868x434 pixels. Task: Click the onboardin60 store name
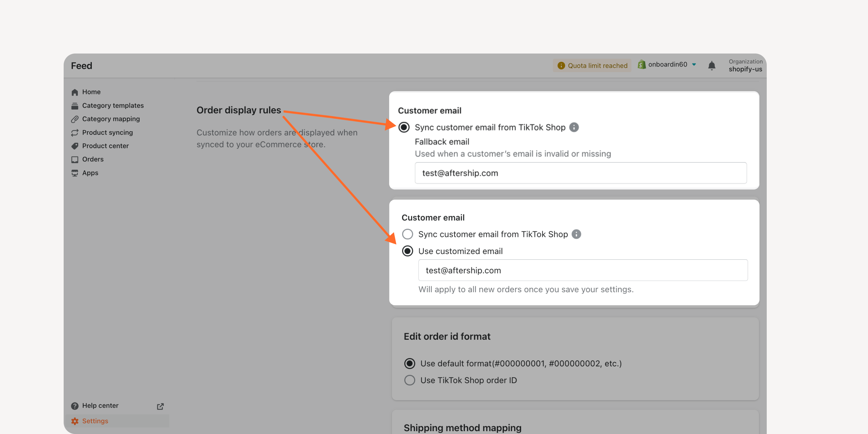coord(667,64)
